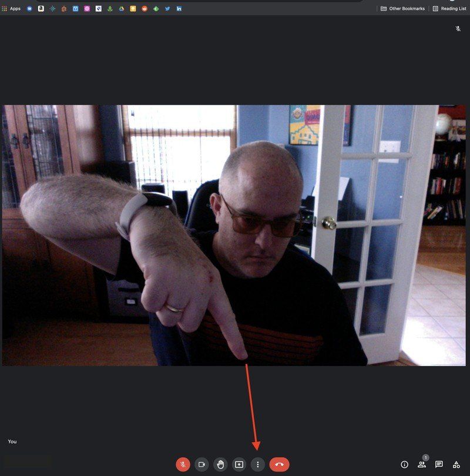Screen dimensions: 470x476
Task: Unmute your microphone
Action: [x=183, y=464]
